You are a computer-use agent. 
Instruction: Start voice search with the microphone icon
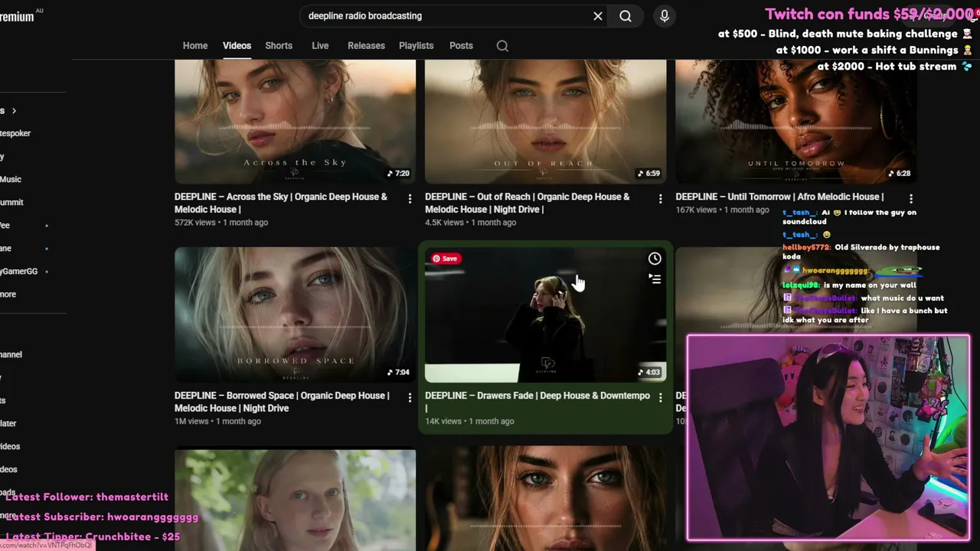tap(665, 16)
